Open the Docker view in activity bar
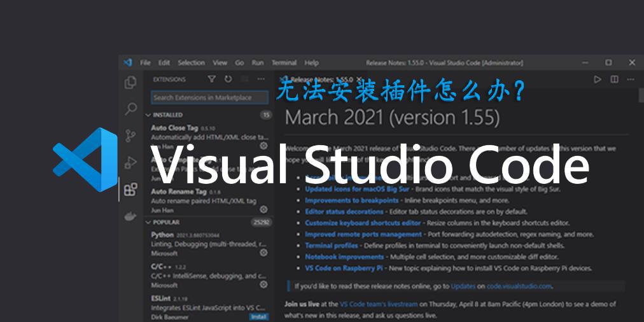Viewport: 644px width, 322px height. (130, 215)
